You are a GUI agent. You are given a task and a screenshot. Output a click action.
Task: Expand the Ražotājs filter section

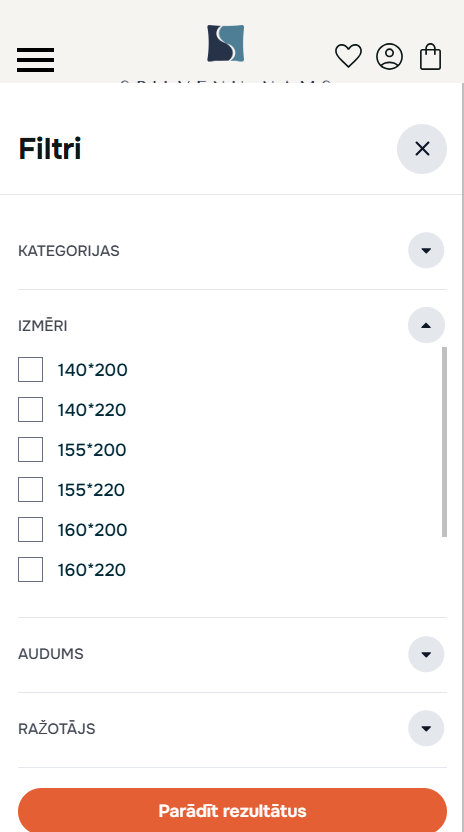click(426, 729)
